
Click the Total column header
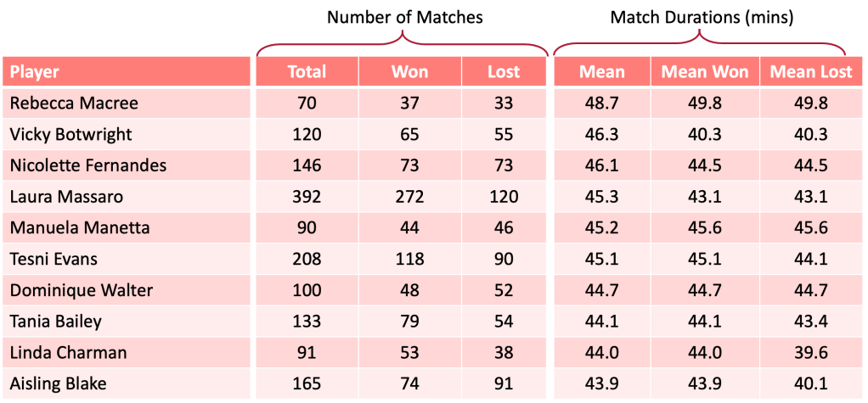click(307, 72)
